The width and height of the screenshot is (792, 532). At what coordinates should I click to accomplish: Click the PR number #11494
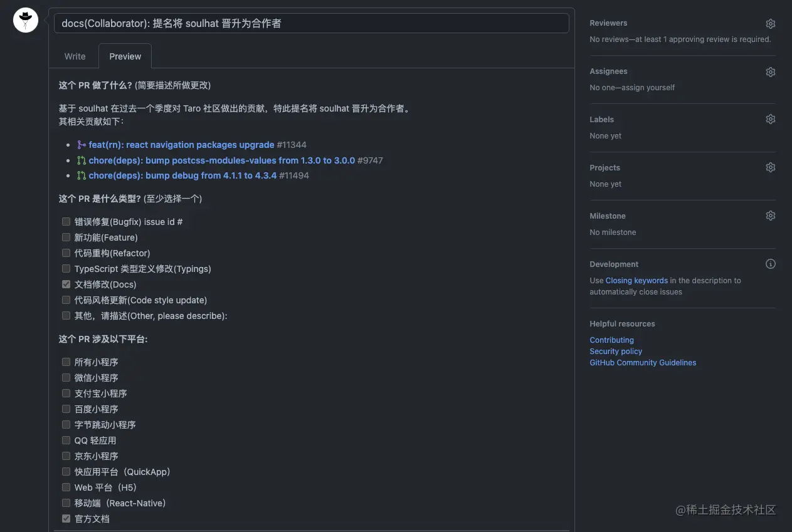pos(294,175)
